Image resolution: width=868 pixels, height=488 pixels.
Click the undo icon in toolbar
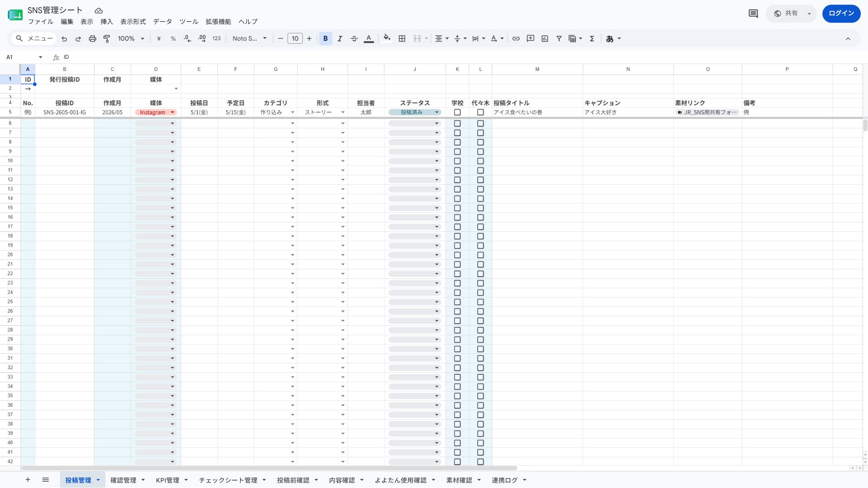click(x=64, y=39)
